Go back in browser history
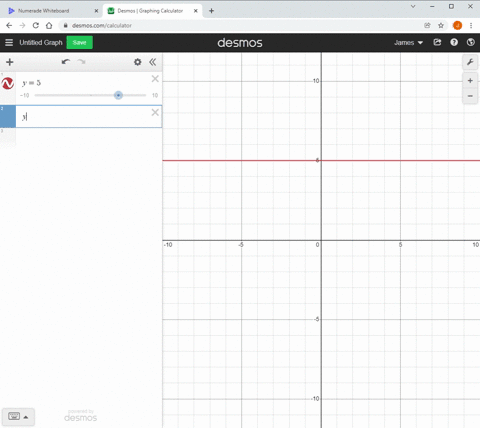This screenshot has height=428, width=480. pos(9,25)
